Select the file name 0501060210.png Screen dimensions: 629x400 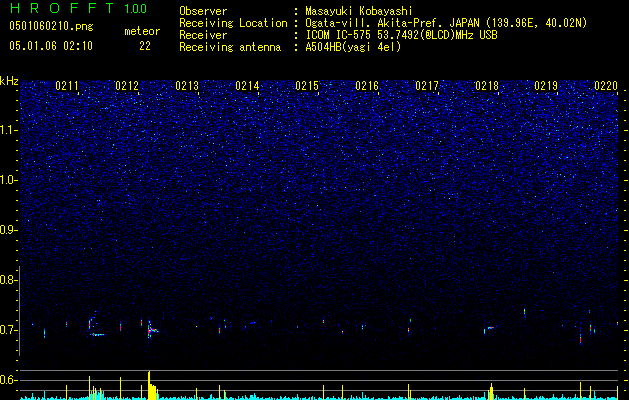(x=51, y=26)
